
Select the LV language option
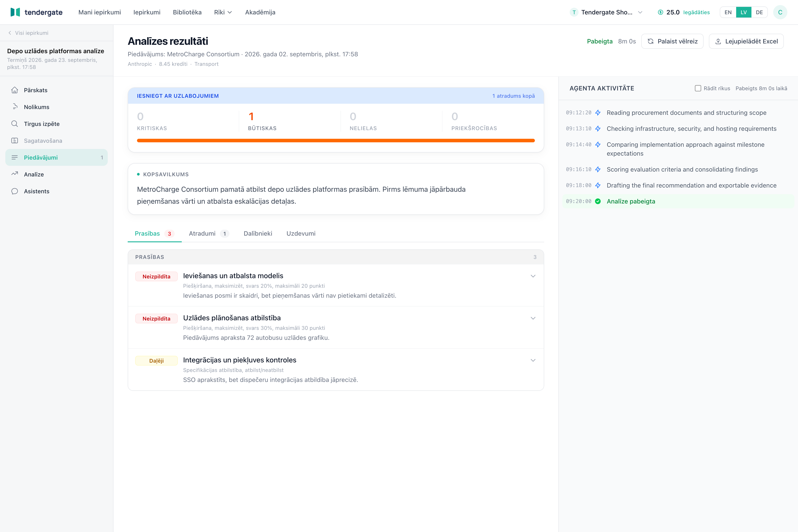pyautogui.click(x=743, y=12)
